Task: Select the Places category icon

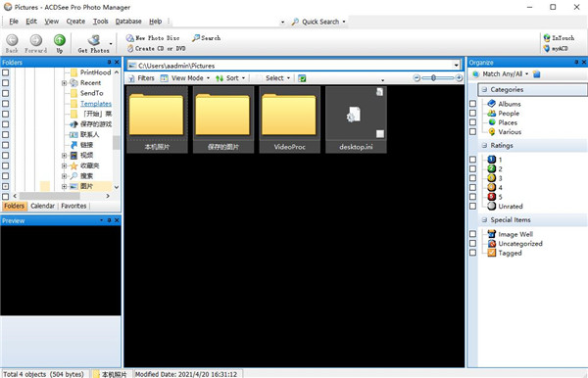Action: (492, 122)
